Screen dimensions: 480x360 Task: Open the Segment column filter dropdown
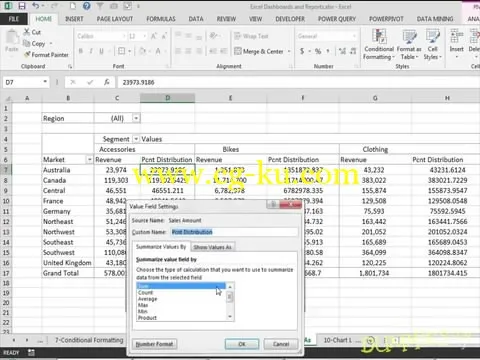(136, 139)
